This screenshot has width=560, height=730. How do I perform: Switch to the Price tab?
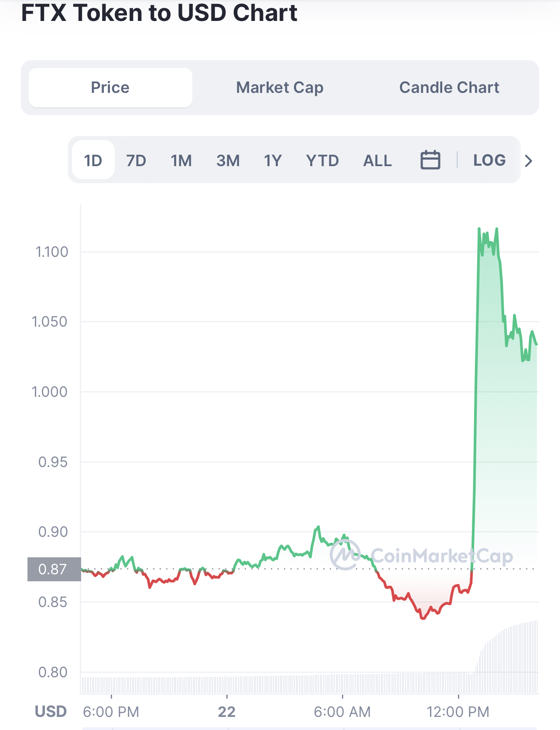tap(110, 88)
